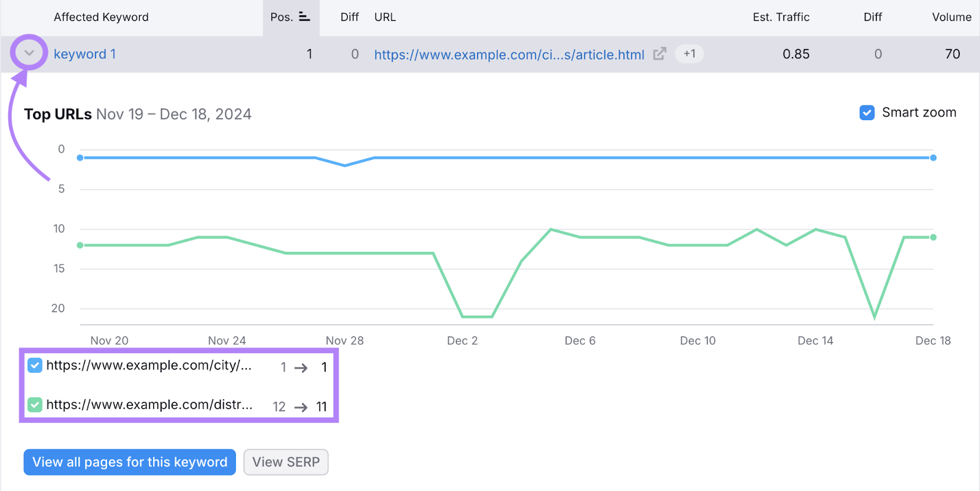The width and height of the screenshot is (980, 491).
Task: Collapse the keyword 1 row chevron
Action: (x=29, y=53)
